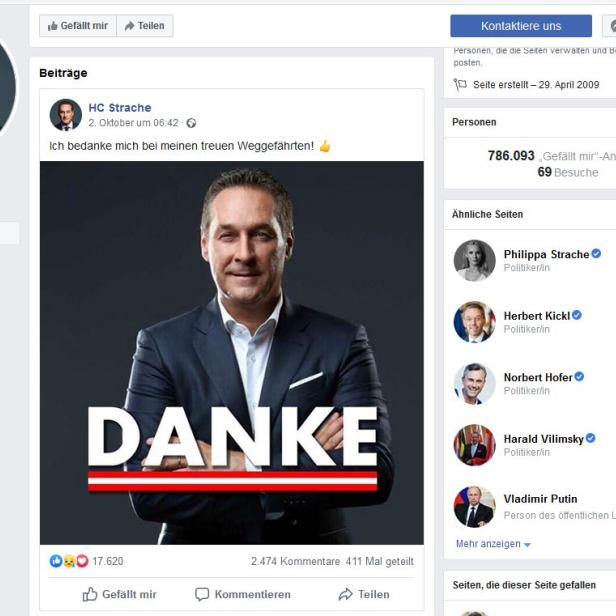Open Norbert Hofer's profile picture
The width and height of the screenshot is (616, 616).
pos(474,383)
